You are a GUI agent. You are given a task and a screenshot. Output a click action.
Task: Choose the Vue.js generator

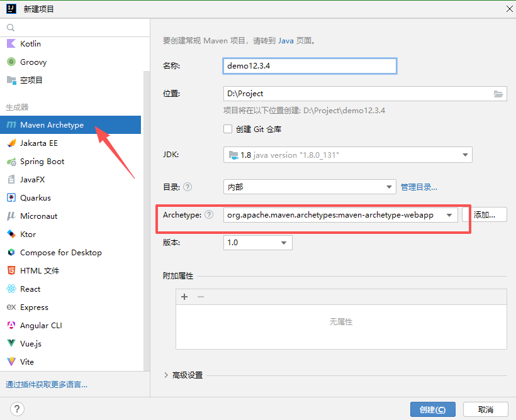click(30, 344)
